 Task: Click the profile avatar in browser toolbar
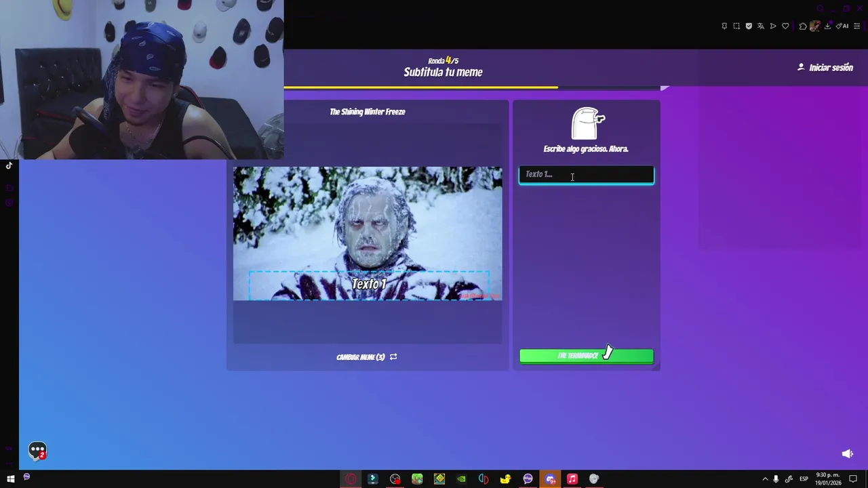(x=815, y=26)
